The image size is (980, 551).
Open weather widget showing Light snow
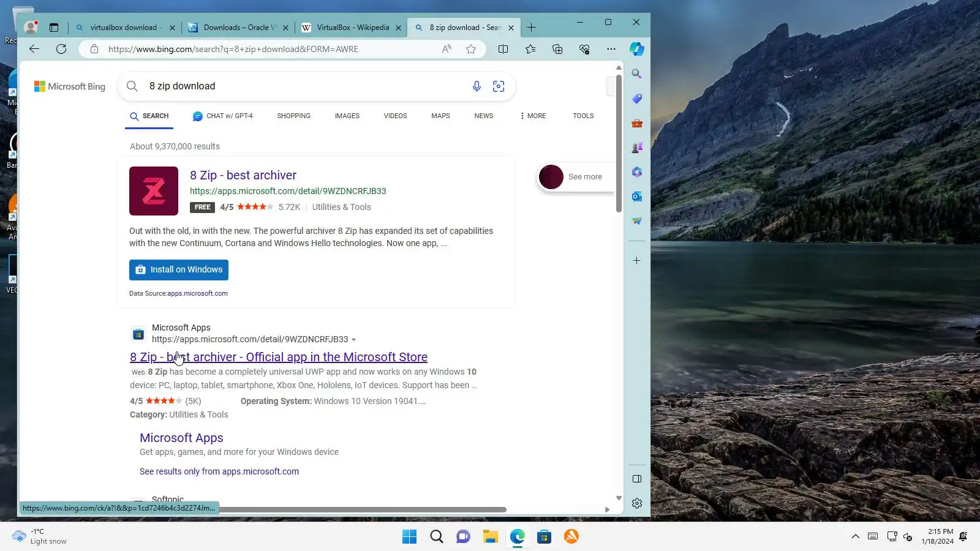pyautogui.click(x=39, y=537)
